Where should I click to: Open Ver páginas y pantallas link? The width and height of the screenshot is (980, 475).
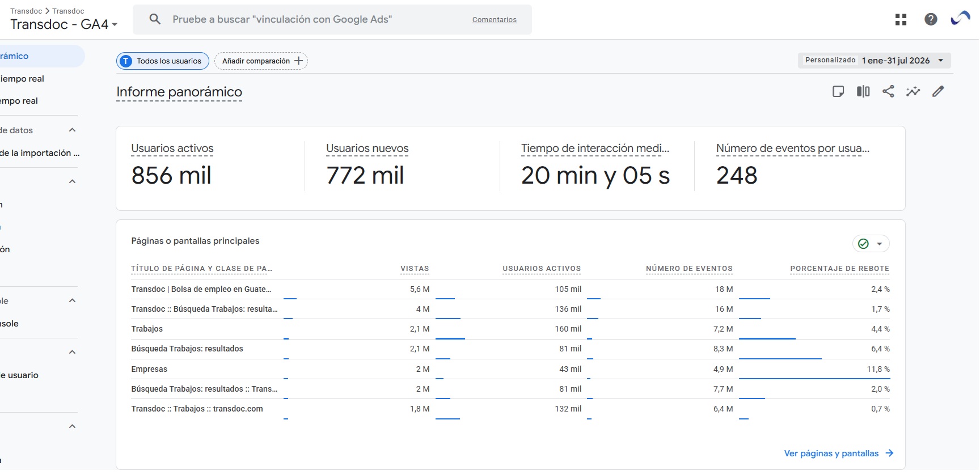[839, 453]
